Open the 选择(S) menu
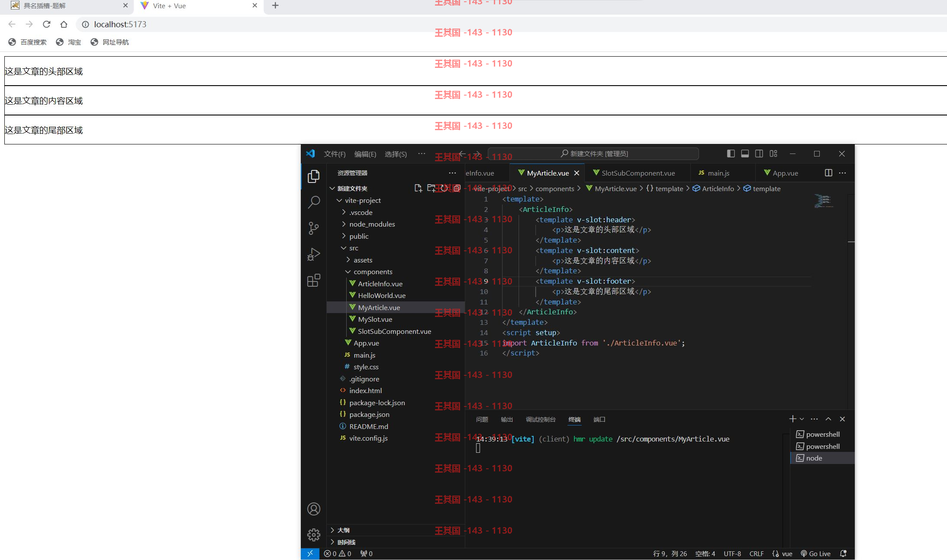 point(396,154)
